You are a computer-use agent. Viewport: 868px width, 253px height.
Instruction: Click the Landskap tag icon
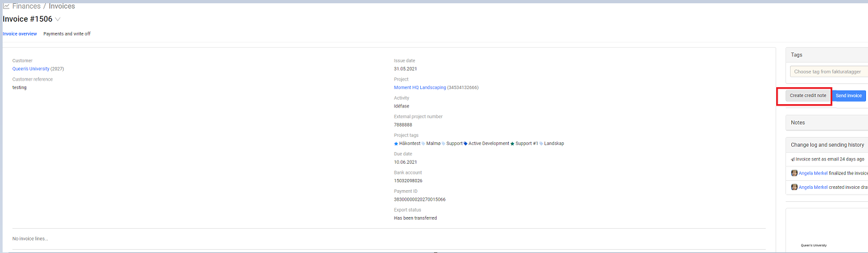542,144
